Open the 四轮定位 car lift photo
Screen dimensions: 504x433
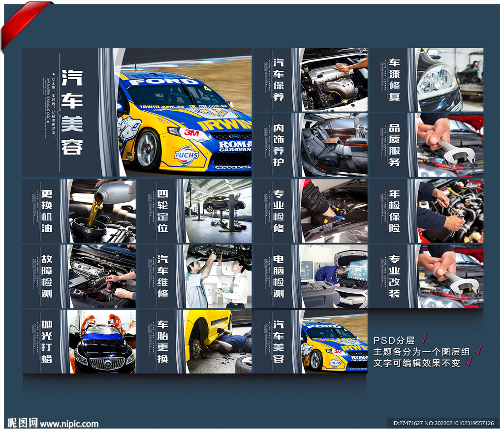click(218, 211)
